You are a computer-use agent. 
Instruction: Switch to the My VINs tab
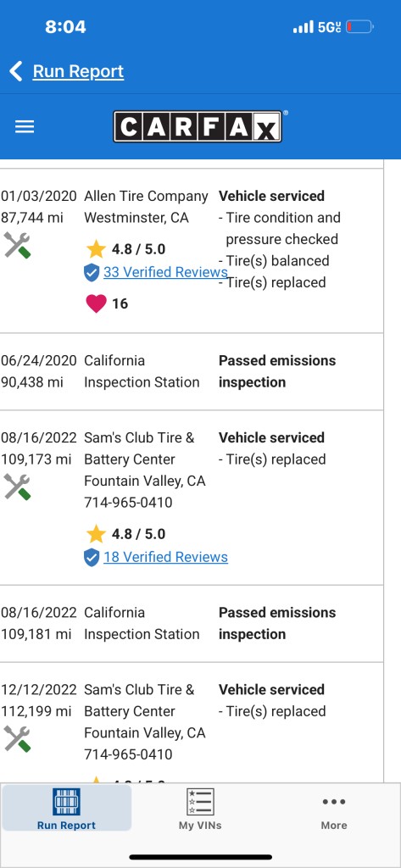[x=200, y=809]
